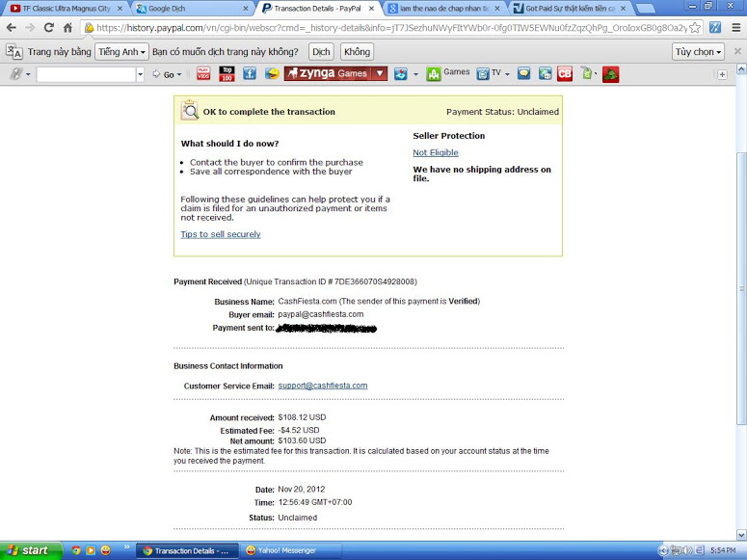
Task: Click in the toolbar search field
Action: pyautogui.click(x=86, y=74)
